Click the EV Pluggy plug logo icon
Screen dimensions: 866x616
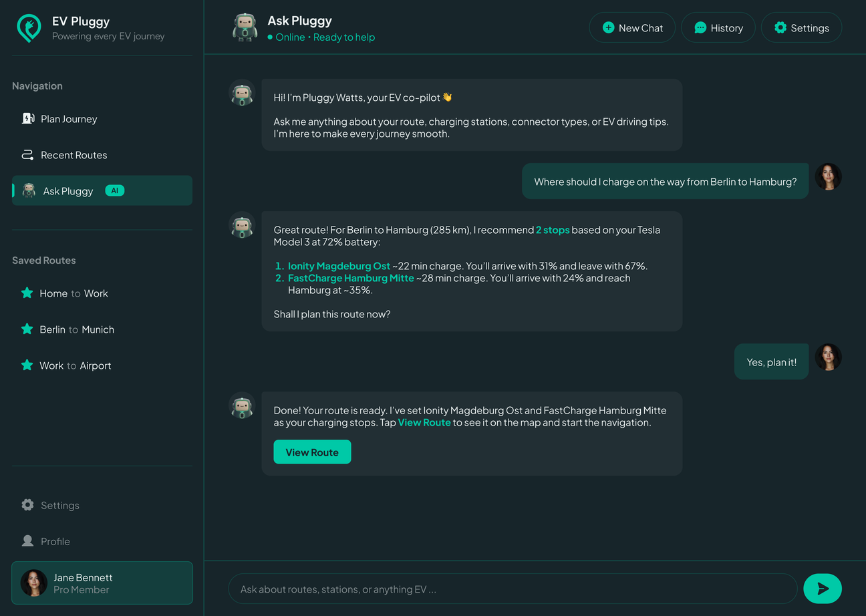pos(29,29)
